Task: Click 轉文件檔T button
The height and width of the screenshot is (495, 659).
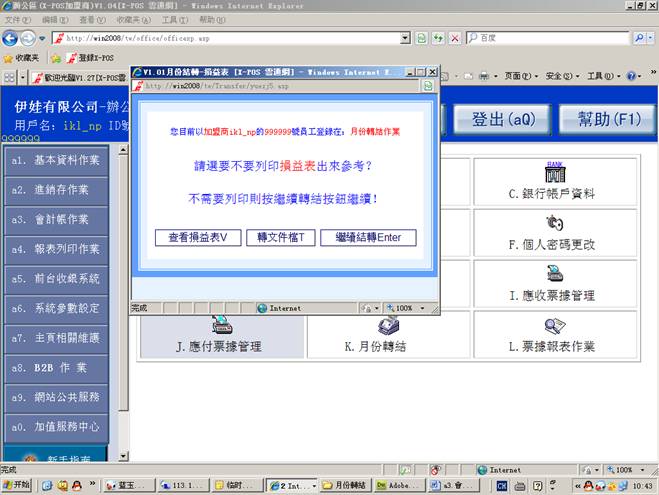Action: click(x=281, y=238)
